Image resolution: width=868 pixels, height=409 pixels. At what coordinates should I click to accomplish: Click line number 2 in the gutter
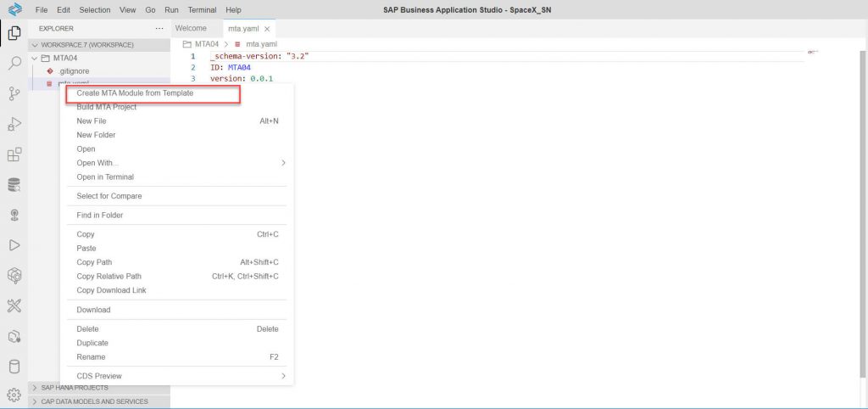[x=193, y=68]
